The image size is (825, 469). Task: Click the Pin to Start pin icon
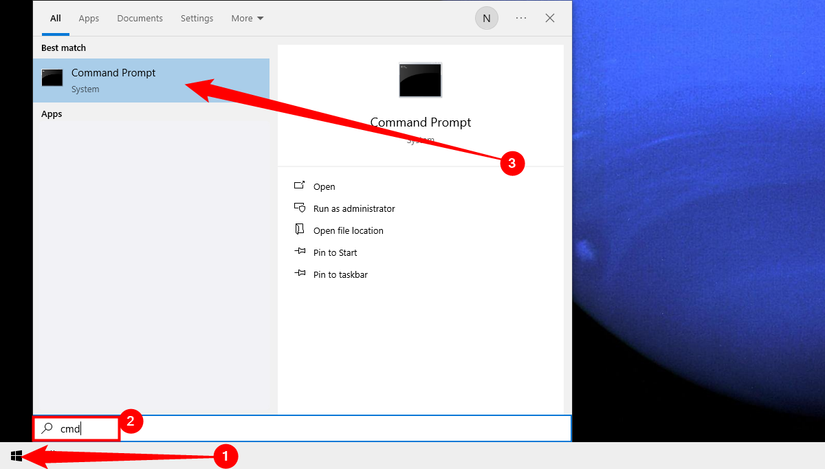pos(299,252)
